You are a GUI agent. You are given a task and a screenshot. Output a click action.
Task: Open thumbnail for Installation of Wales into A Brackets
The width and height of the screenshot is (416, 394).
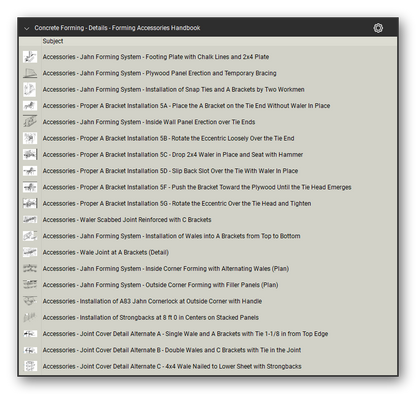(30, 236)
